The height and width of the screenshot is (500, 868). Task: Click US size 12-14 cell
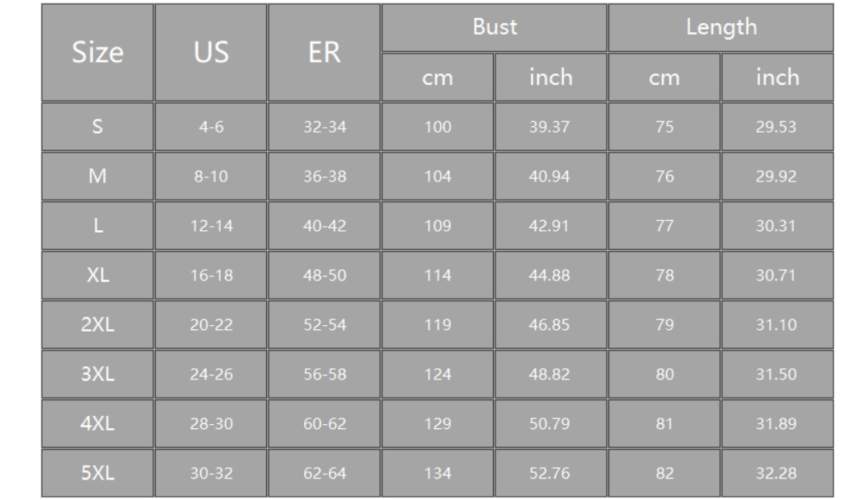211,226
